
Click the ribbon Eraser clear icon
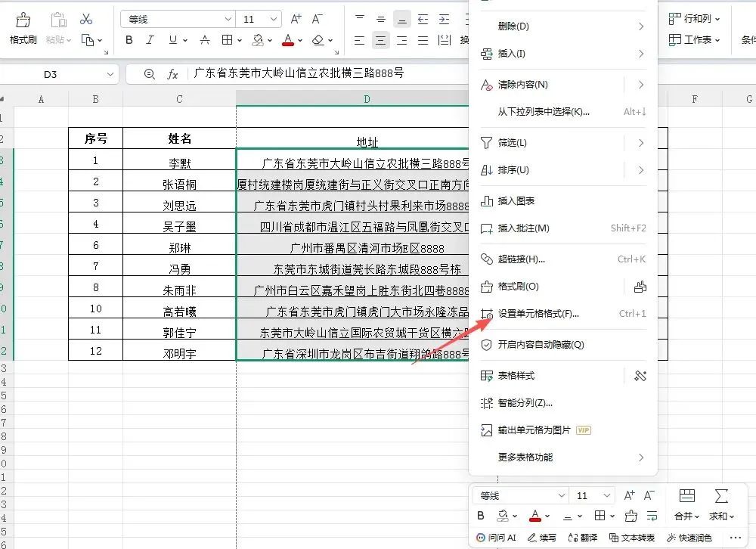point(318,40)
